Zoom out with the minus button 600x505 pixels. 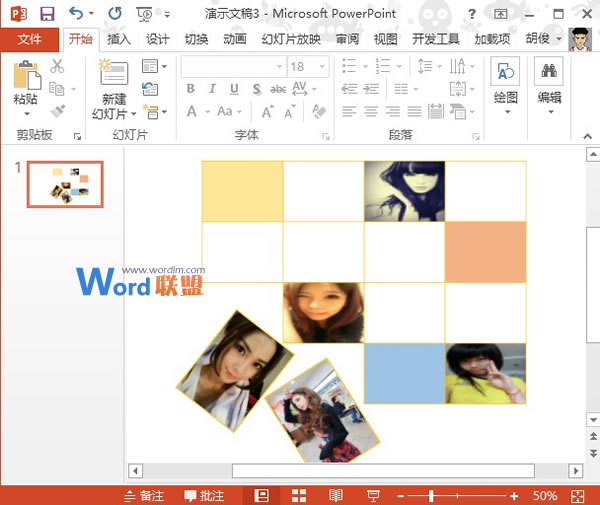pos(401,497)
